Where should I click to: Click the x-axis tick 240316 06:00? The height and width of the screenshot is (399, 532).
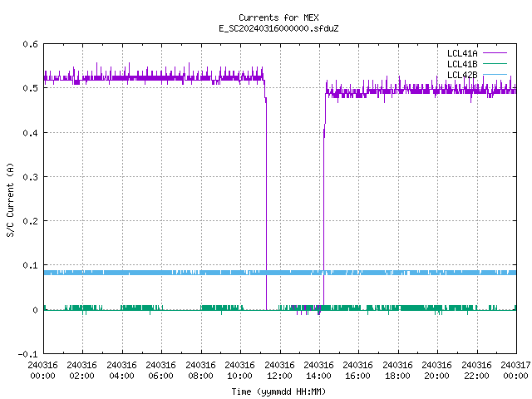tap(160, 370)
